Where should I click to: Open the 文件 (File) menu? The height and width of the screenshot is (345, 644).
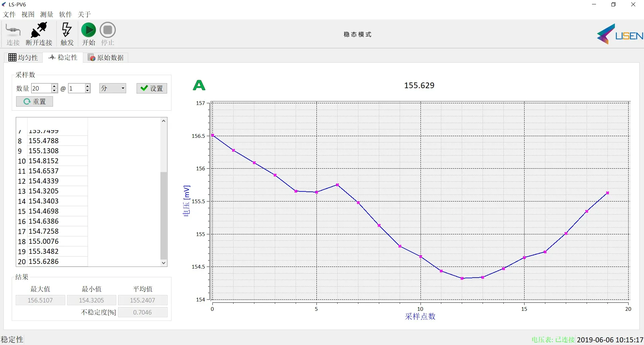point(9,14)
